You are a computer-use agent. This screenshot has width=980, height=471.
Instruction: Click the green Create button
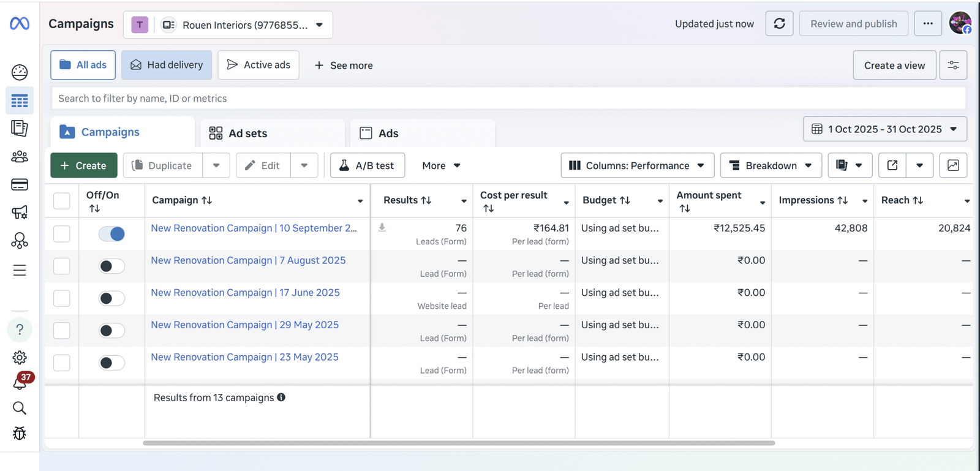tap(84, 165)
